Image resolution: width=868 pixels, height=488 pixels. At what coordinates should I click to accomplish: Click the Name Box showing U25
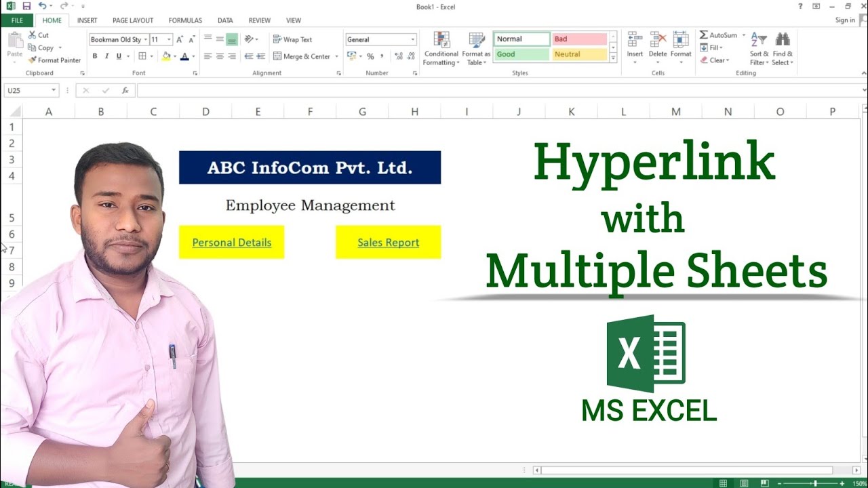pos(31,90)
